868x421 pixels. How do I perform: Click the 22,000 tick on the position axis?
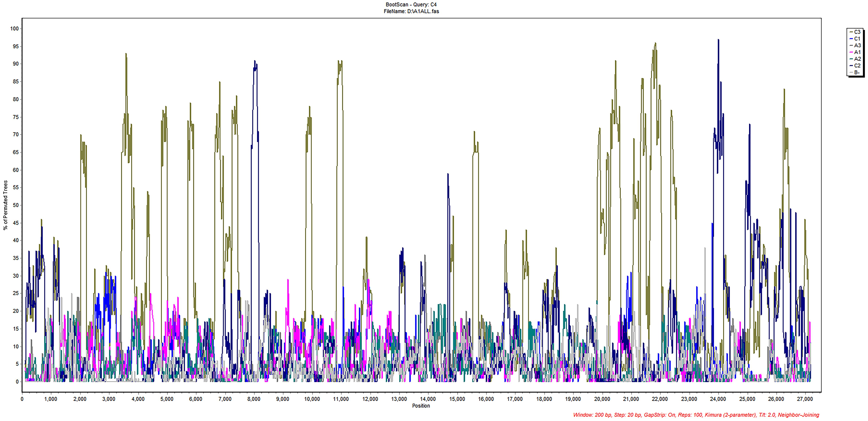[660, 399]
